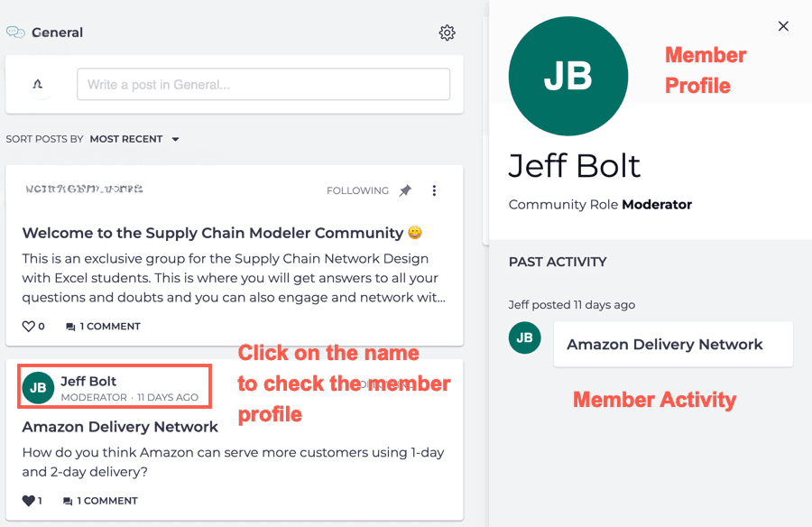
Task: Click the user avatar beside the post box
Action: [37, 84]
